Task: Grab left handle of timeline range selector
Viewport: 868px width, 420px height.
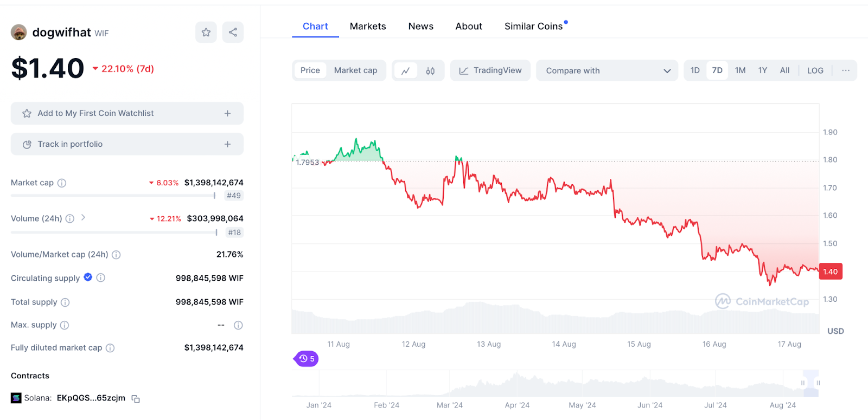Action: (x=803, y=383)
